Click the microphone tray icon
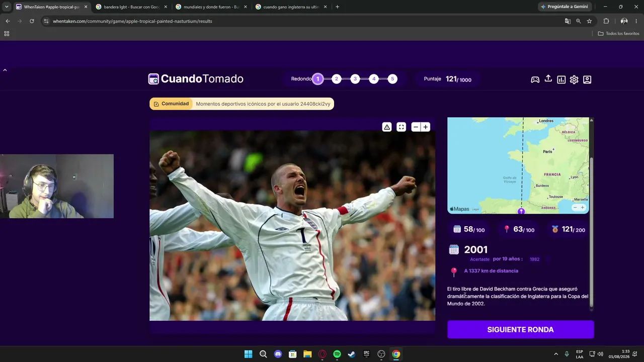The width and height of the screenshot is (644, 362). point(567,354)
